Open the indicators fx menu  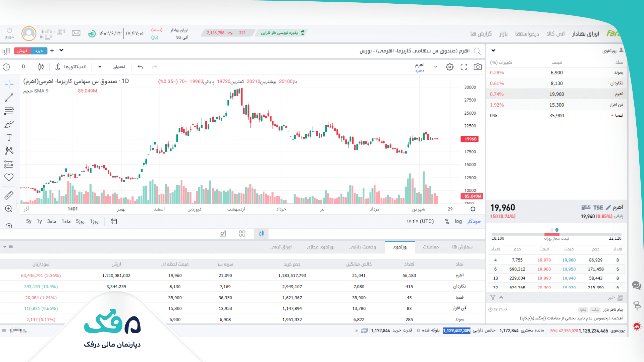click(71, 67)
